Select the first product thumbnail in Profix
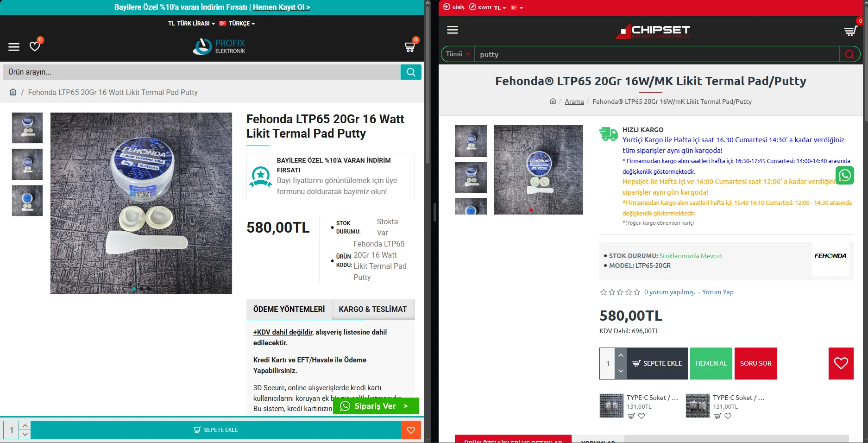This screenshot has width=868, height=443. [x=27, y=128]
